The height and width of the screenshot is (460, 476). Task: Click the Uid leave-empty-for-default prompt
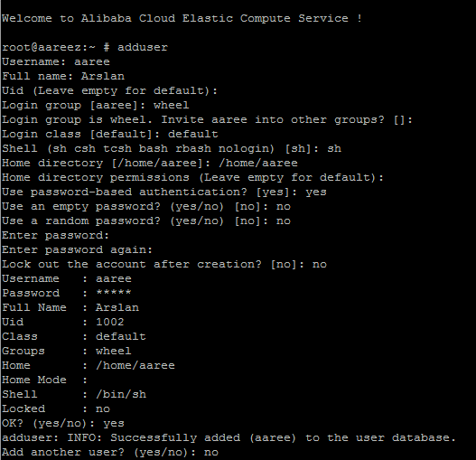[109, 91]
